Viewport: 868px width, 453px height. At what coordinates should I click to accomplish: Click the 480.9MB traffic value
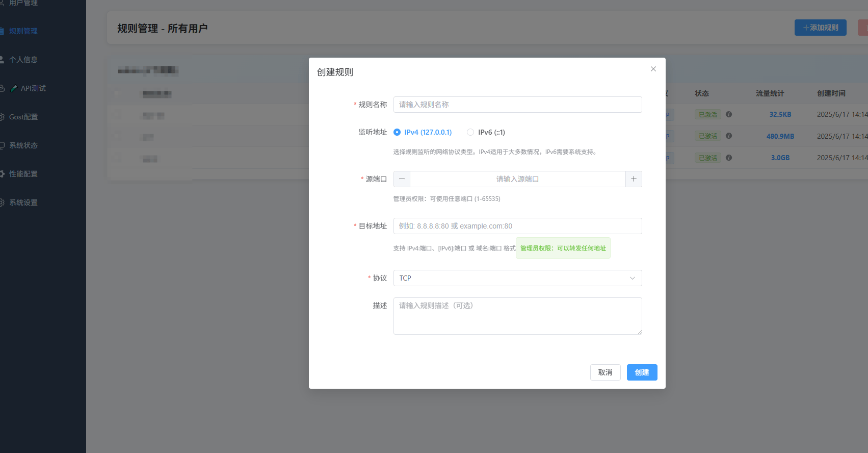point(780,136)
